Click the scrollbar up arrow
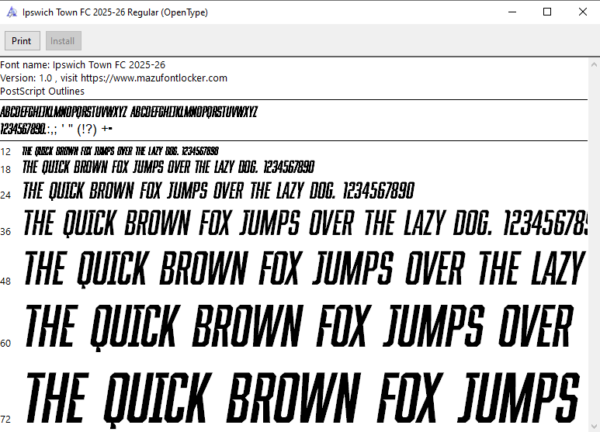600x432 pixels. click(x=594, y=64)
